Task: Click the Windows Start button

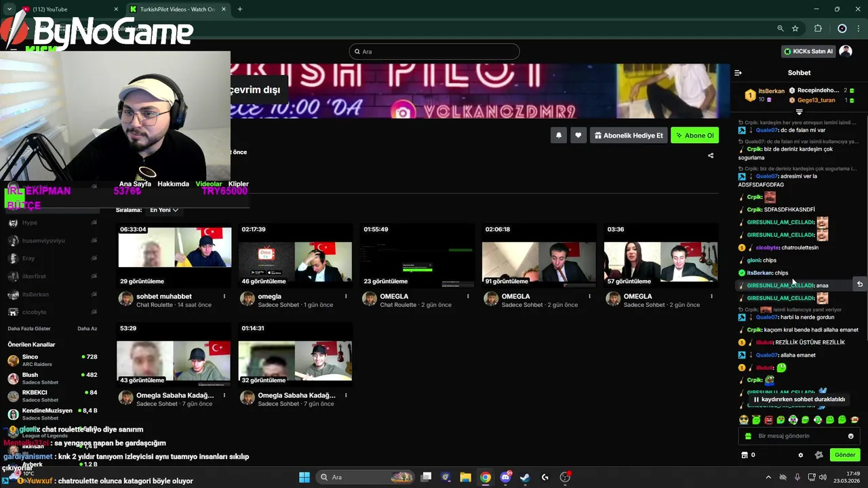Action: (304, 477)
